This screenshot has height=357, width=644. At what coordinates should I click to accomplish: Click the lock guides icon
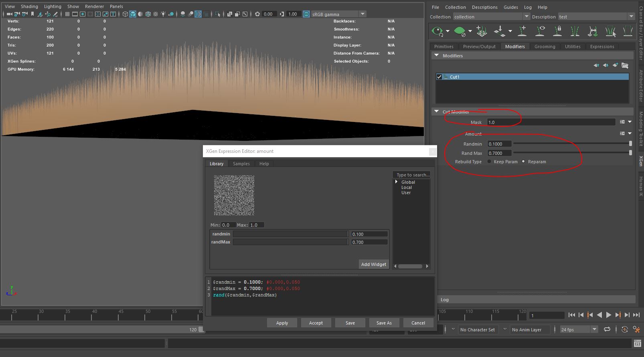tap(557, 31)
